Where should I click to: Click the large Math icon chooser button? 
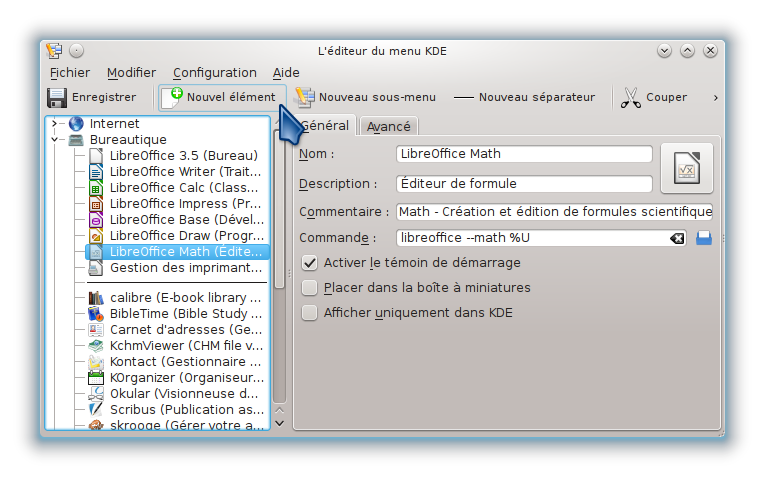click(x=686, y=168)
